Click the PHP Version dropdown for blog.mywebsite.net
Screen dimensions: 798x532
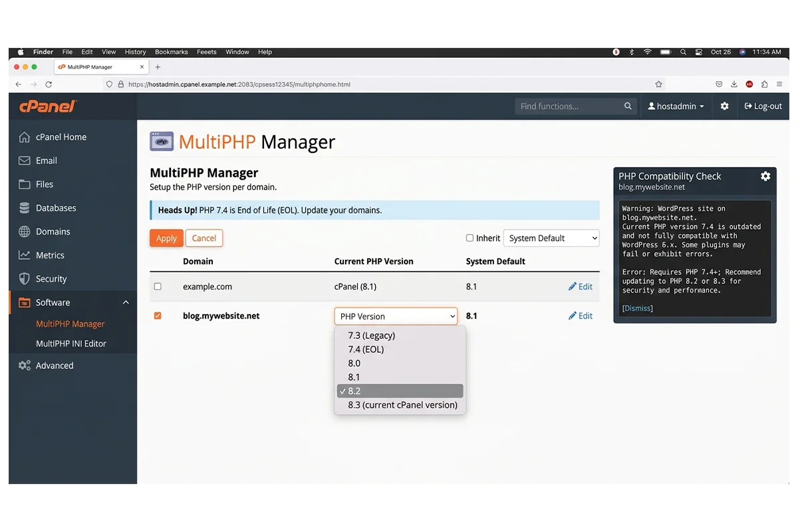[x=396, y=317]
